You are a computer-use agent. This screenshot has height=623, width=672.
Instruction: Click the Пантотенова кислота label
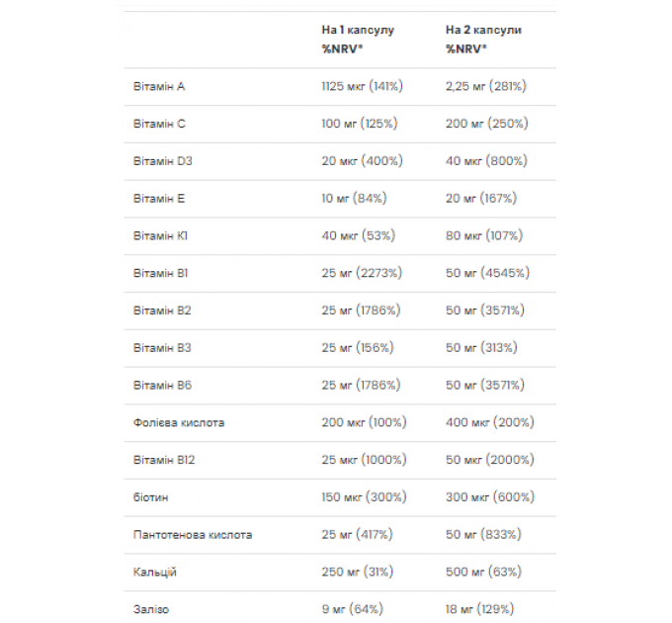(193, 535)
